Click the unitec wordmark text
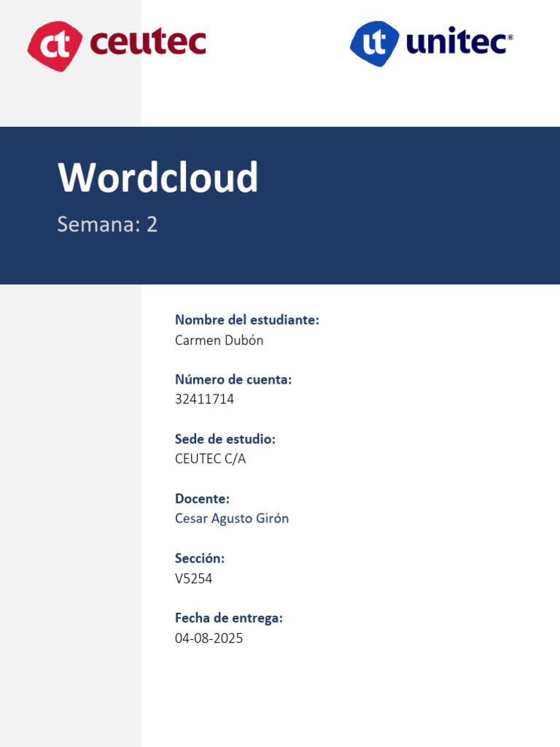Viewport: 560px width, 747px height. pyautogui.click(x=459, y=43)
